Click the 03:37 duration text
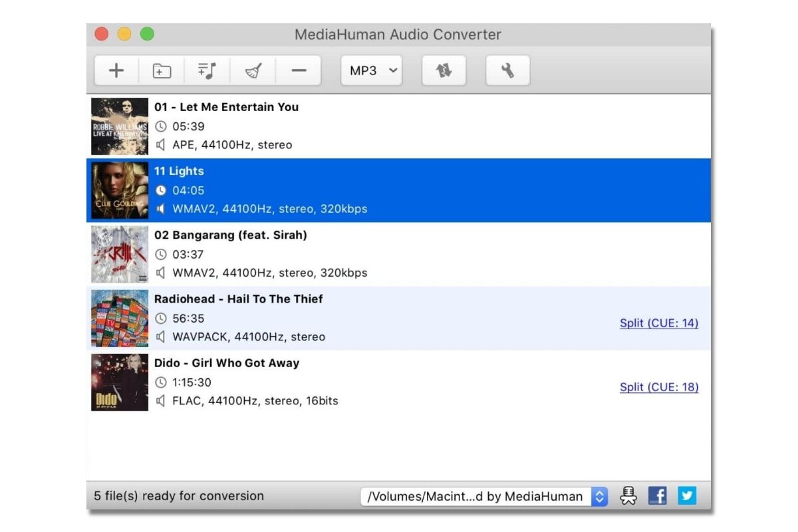The image size is (798, 532). tap(189, 254)
